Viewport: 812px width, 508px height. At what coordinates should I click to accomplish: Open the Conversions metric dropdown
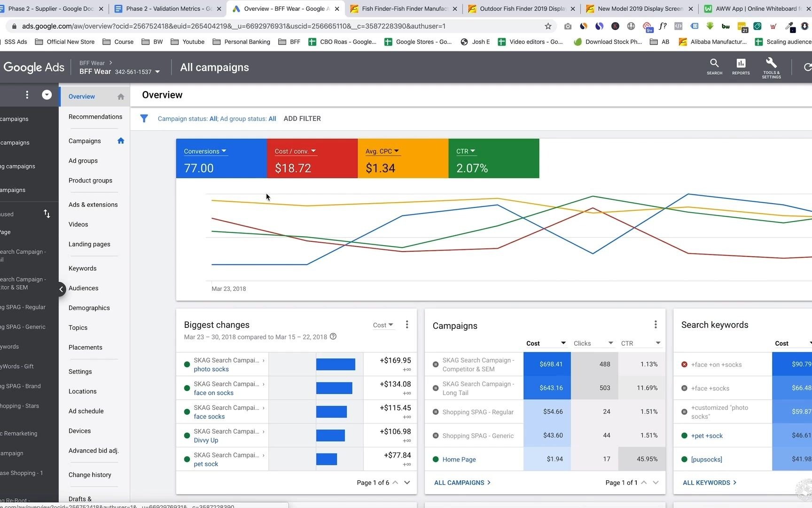pos(205,151)
